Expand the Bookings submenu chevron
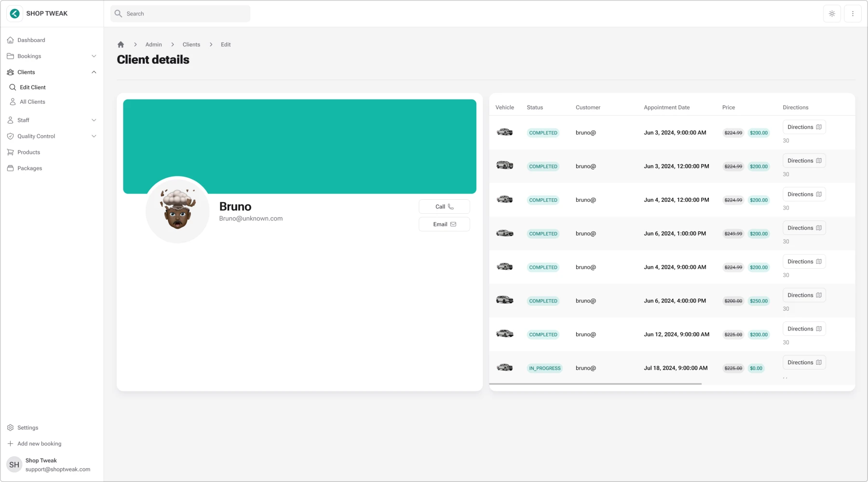 point(94,56)
